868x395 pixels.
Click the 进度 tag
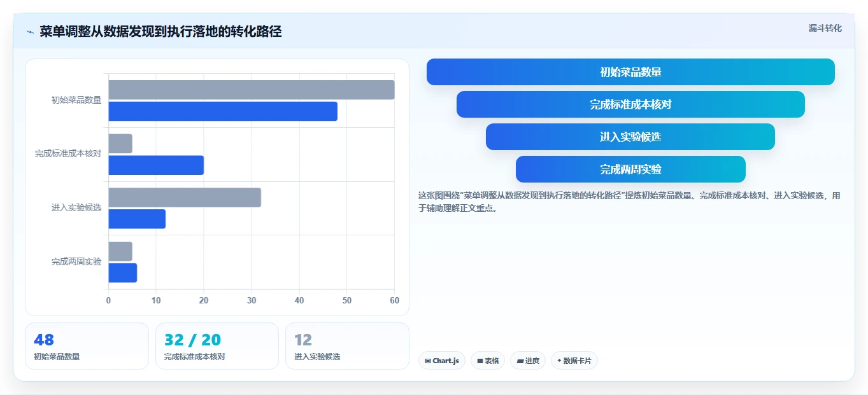click(528, 361)
